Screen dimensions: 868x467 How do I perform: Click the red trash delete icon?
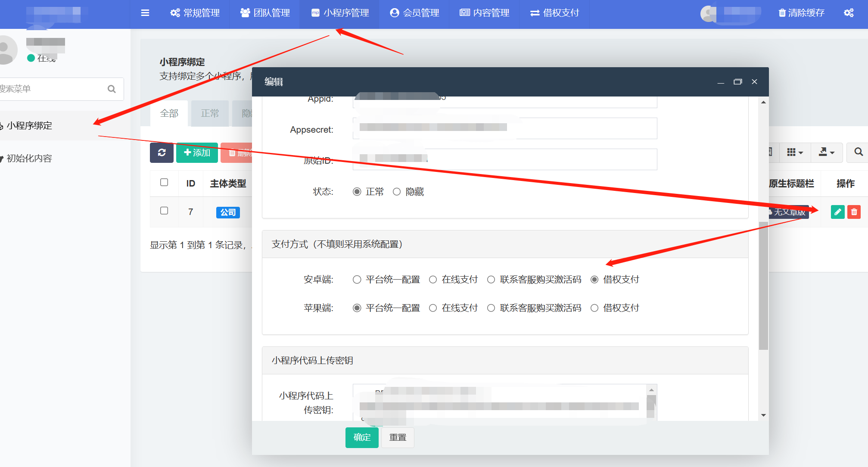click(x=854, y=212)
